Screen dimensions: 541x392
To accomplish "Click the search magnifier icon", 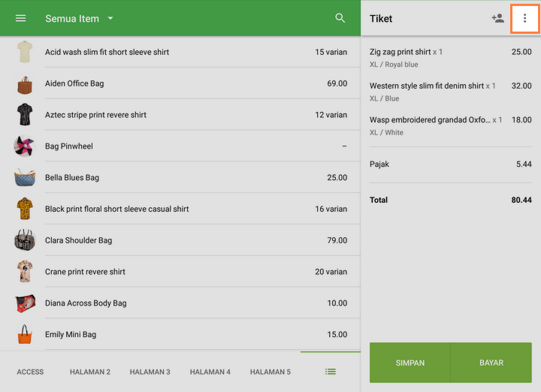I will click(x=340, y=18).
